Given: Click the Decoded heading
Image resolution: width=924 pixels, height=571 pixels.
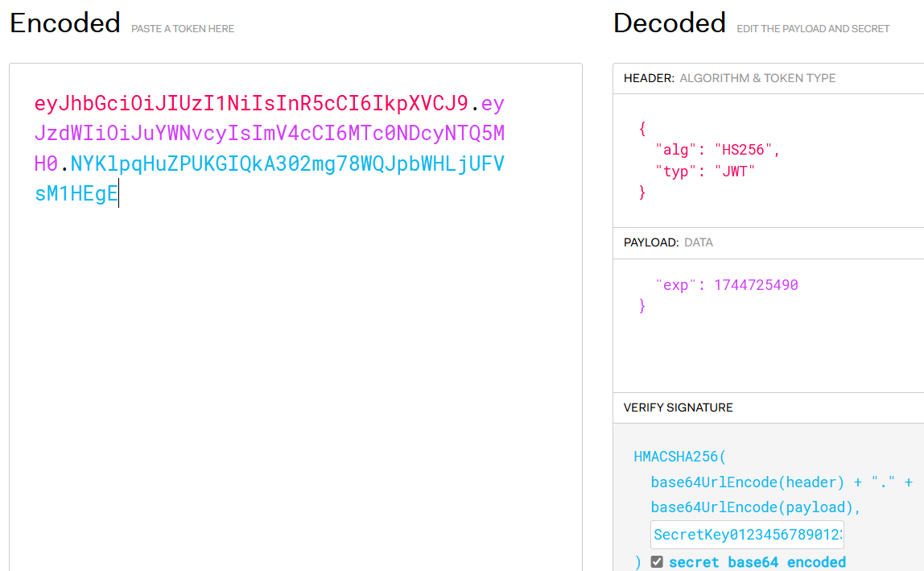Looking at the screenshot, I should (670, 23).
